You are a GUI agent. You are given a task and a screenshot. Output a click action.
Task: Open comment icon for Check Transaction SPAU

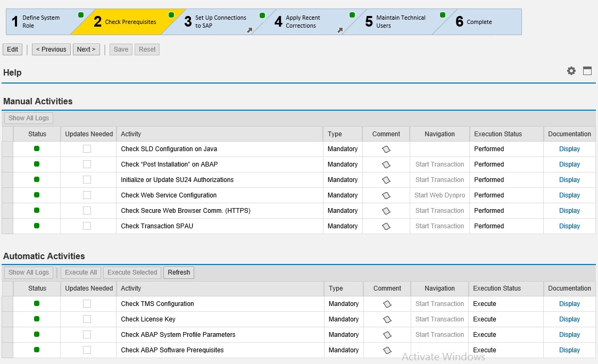(386, 226)
